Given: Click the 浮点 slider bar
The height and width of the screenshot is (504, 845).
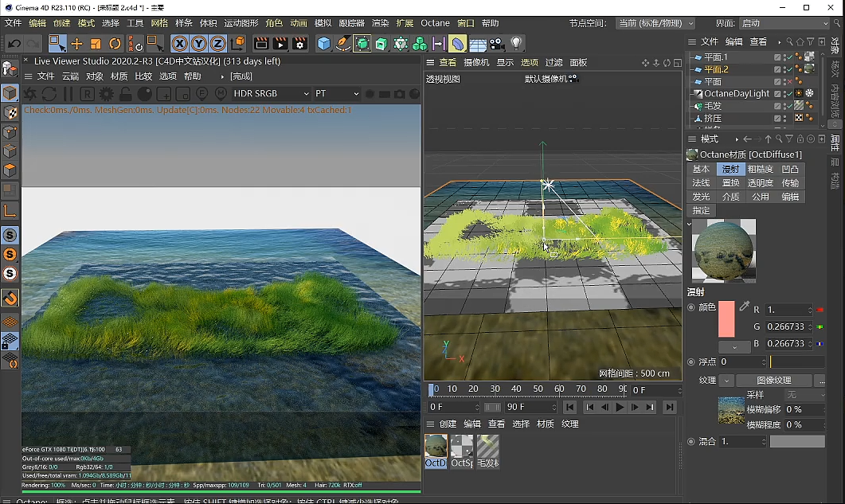Looking at the screenshot, I should (797, 361).
